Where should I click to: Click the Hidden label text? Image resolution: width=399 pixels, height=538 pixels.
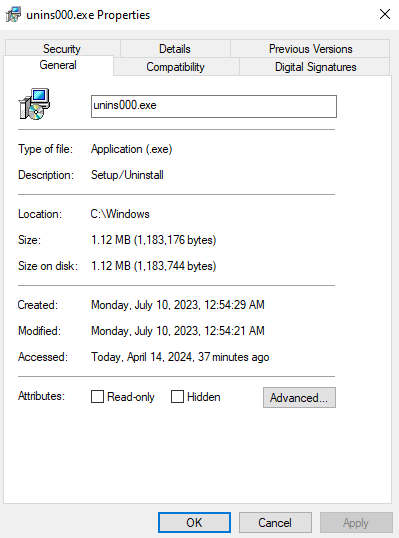[x=204, y=397]
